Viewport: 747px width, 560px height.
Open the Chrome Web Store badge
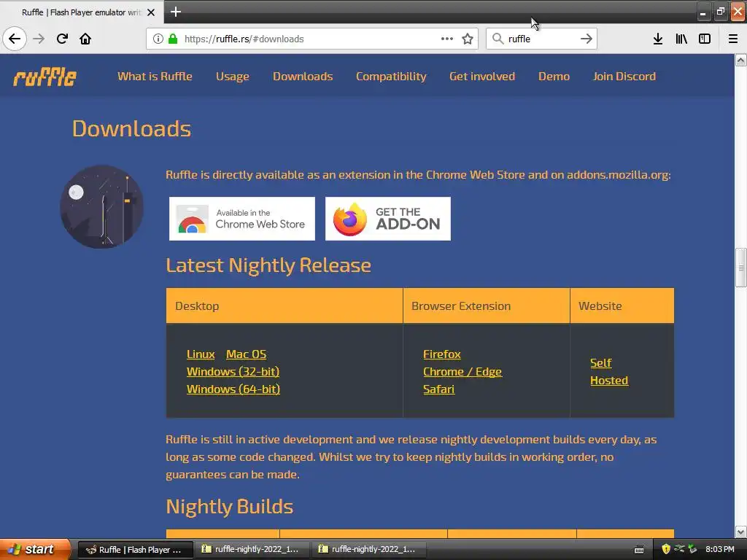coord(242,219)
